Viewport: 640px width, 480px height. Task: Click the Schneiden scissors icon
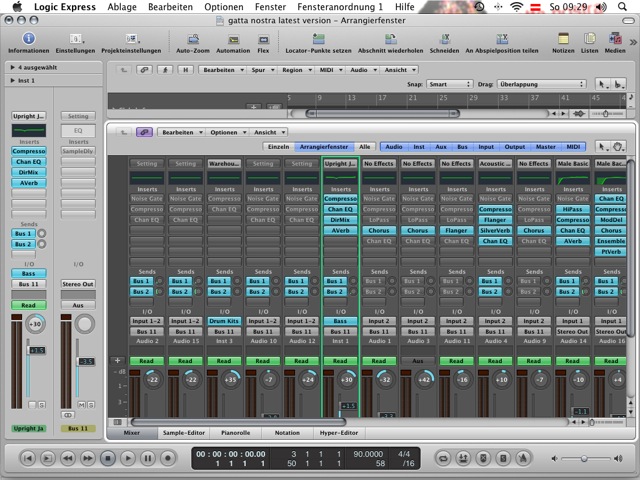click(444, 39)
